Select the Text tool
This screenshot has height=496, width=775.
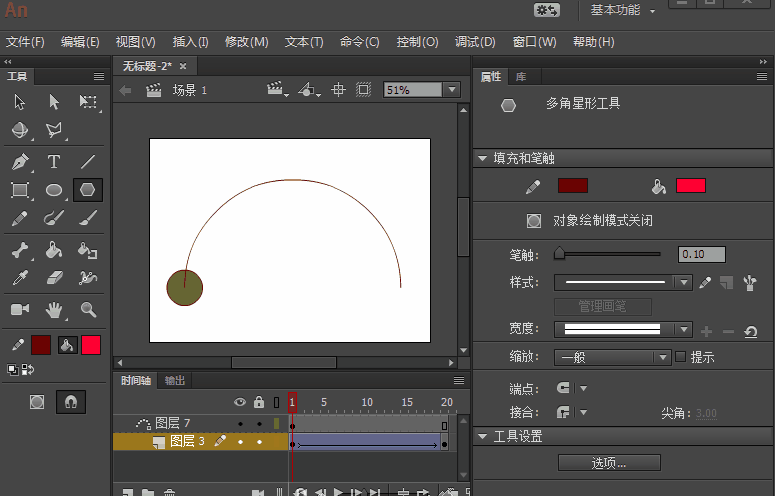coord(54,161)
